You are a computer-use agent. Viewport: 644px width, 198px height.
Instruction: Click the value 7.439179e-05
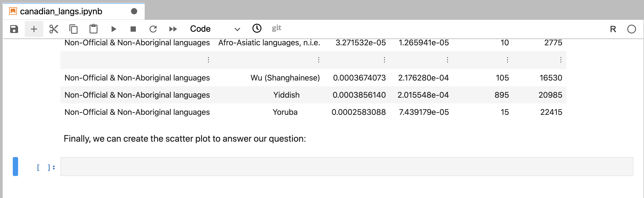coord(424,112)
